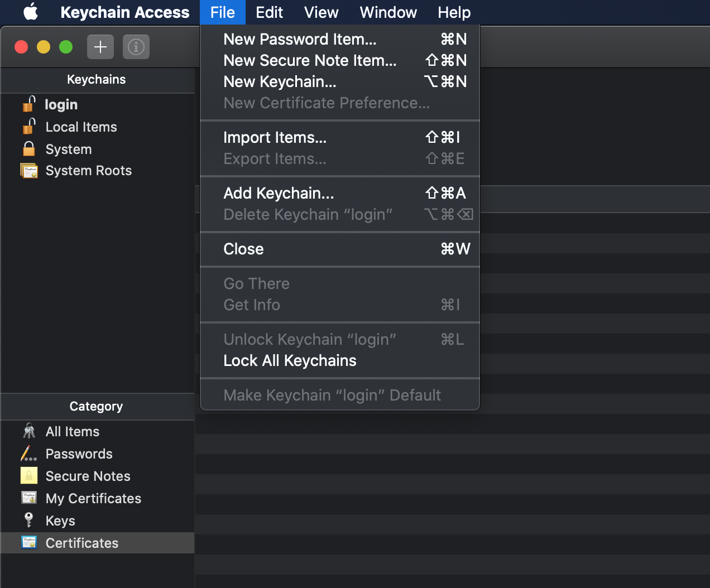The height and width of the screenshot is (588, 710).
Task: Select the Local Items keychain
Action: coord(98,127)
